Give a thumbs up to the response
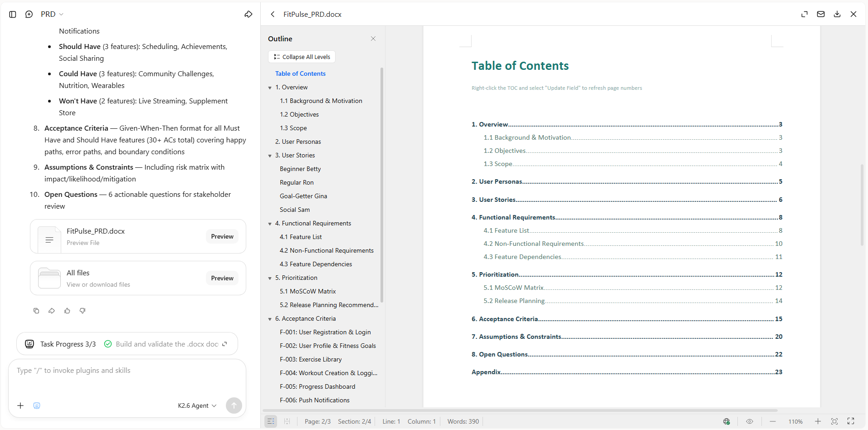The width and height of the screenshot is (868, 430). 67,311
